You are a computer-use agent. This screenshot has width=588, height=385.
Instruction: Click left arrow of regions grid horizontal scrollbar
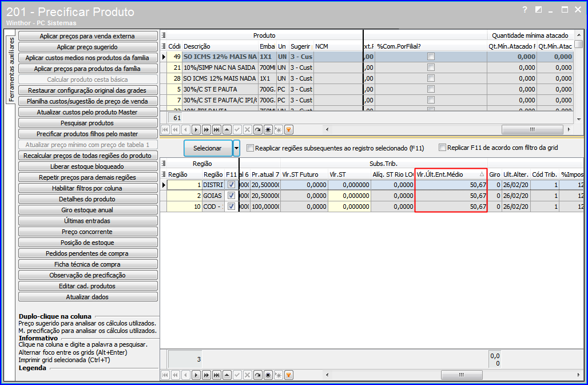(x=327, y=375)
